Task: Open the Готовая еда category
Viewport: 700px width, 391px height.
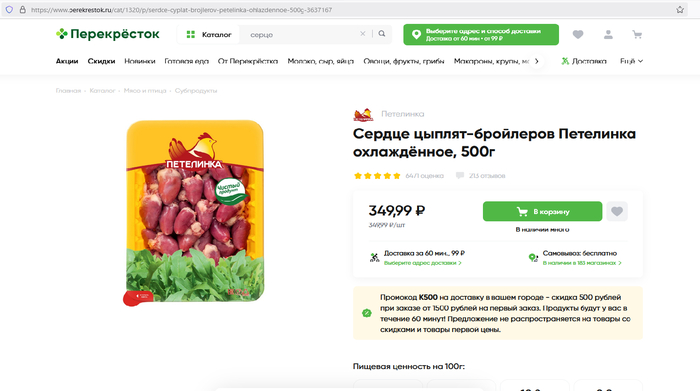Action: 187,61
